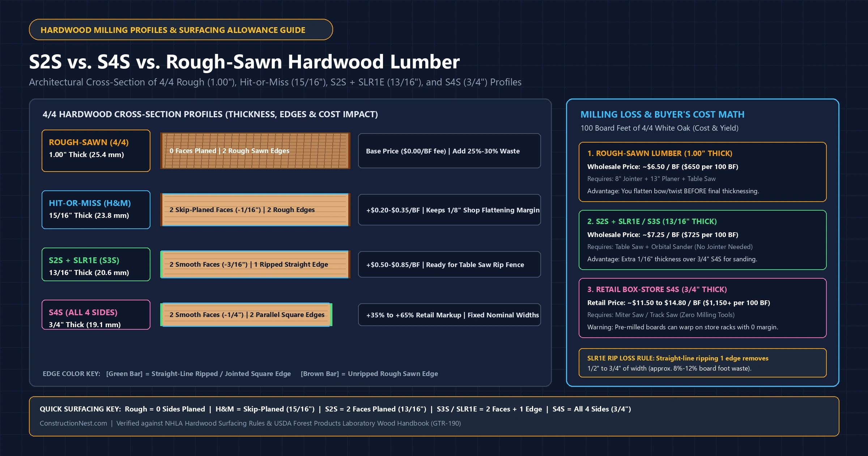Click the 'MILLING LOSS & BUYER'S COST MATH' heading
Viewport: 868px width, 456px height.
coord(662,114)
